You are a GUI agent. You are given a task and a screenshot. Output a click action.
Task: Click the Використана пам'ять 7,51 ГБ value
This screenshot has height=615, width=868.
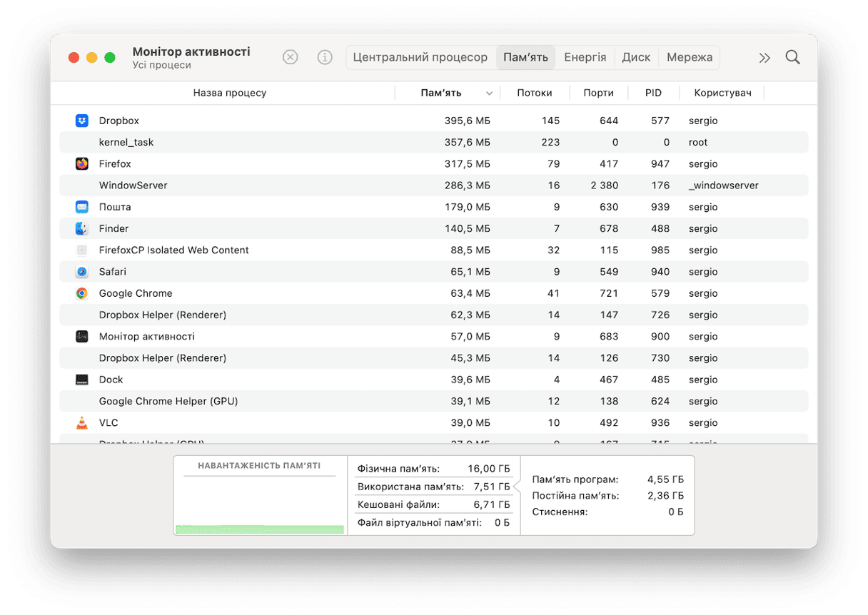point(491,487)
